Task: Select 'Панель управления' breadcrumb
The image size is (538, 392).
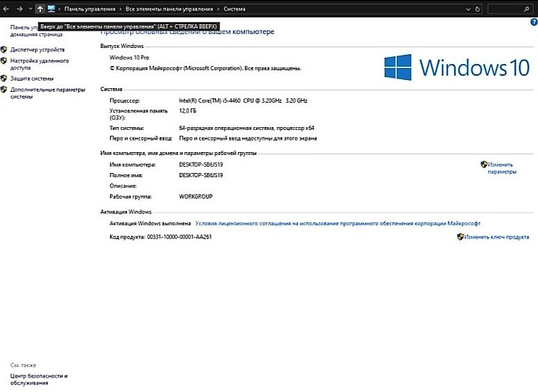Action: (x=90, y=9)
